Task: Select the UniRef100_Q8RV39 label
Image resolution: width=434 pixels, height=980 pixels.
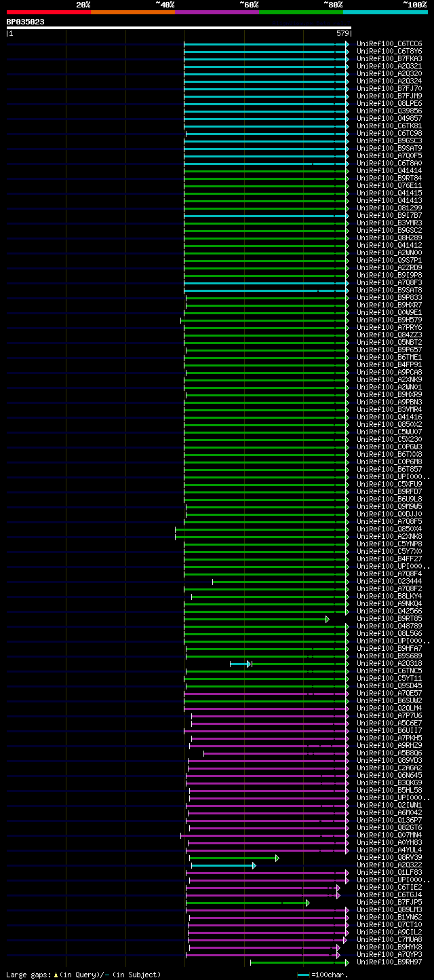Action: 389,858
